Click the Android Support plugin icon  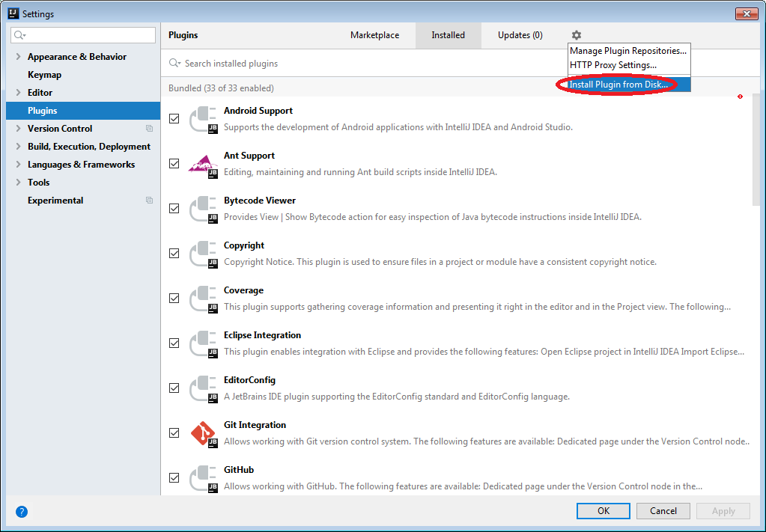point(202,119)
